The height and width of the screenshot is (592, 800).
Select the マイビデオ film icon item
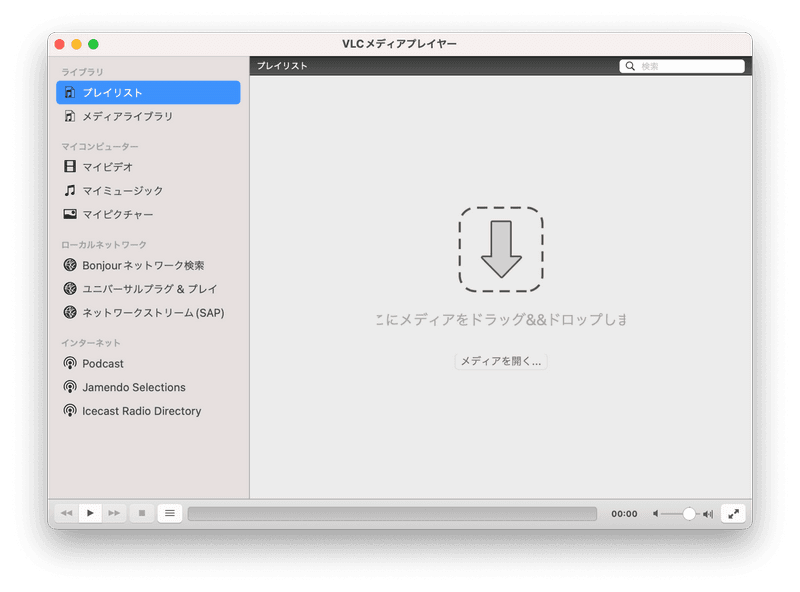click(107, 167)
